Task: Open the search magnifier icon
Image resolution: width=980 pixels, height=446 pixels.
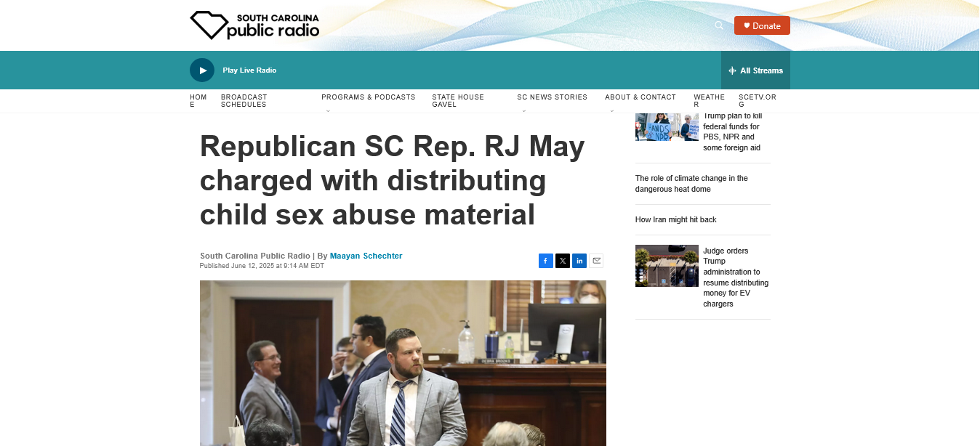Action: 719,25
